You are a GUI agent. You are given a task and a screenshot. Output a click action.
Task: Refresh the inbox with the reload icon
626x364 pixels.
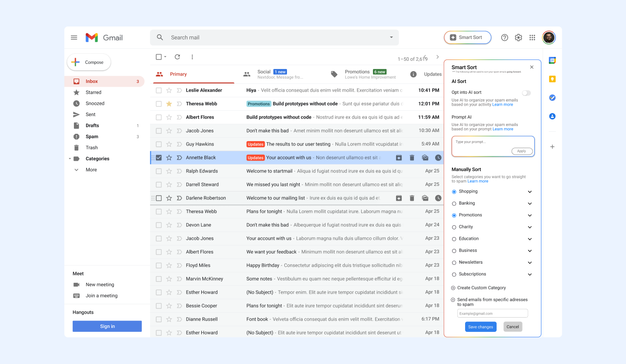pos(177,57)
